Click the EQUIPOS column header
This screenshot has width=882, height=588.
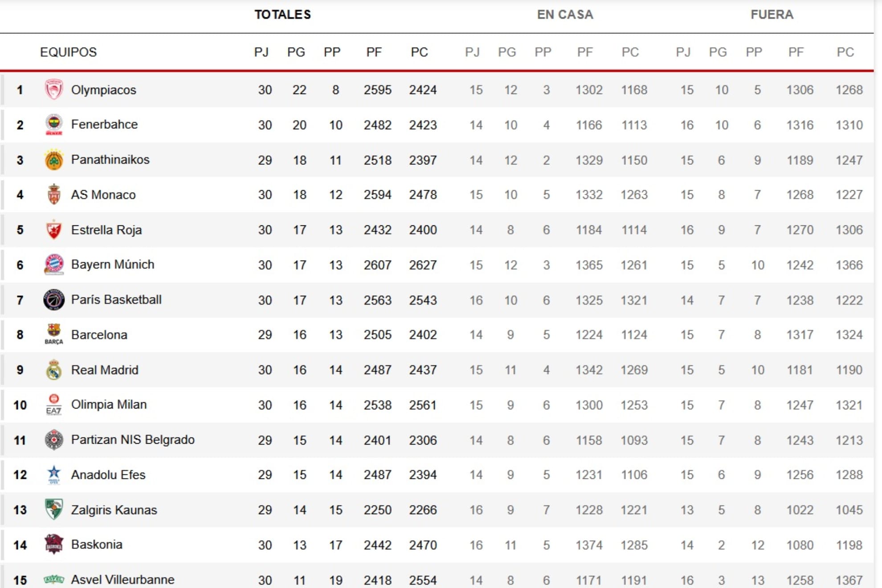pyautogui.click(x=68, y=52)
